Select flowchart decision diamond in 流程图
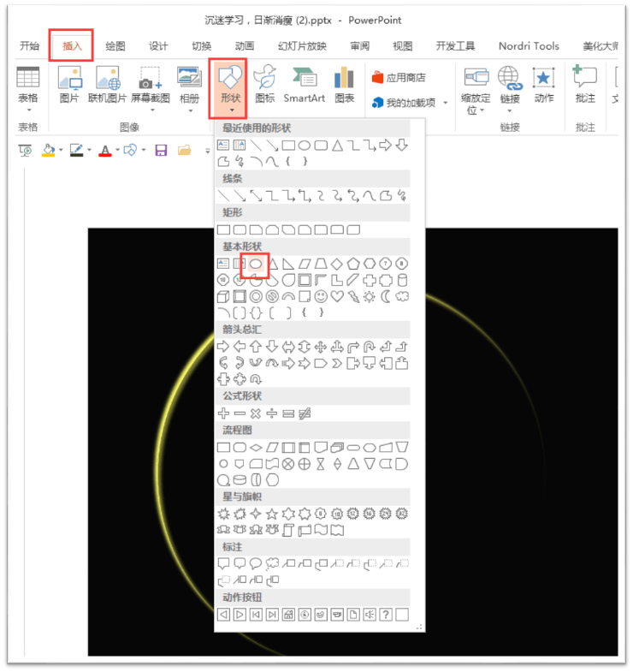 coord(256,448)
